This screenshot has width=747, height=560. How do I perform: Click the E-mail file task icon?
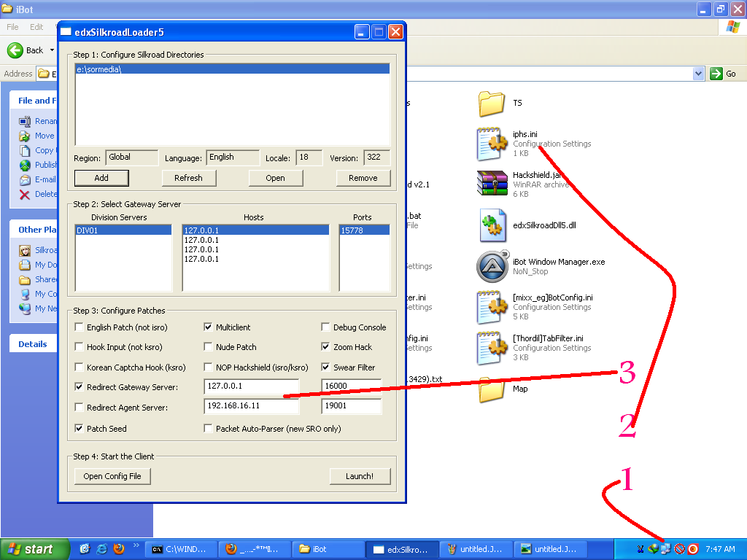(x=25, y=179)
